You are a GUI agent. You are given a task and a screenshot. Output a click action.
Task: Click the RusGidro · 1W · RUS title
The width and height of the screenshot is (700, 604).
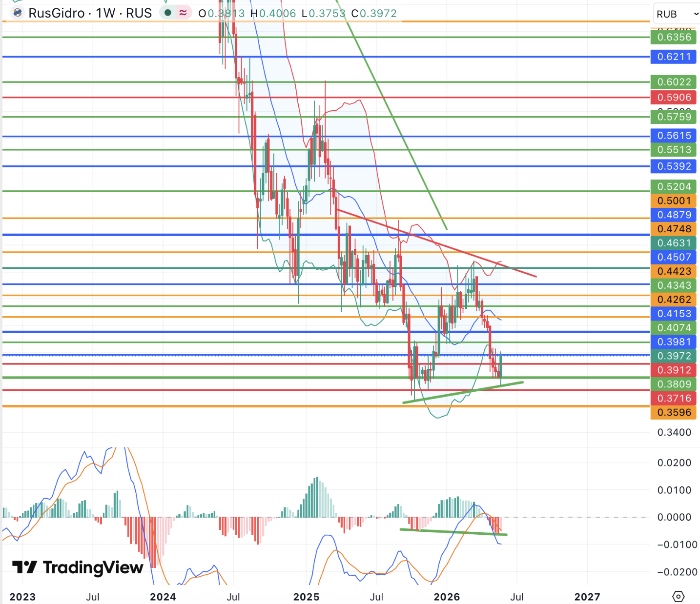pyautogui.click(x=90, y=13)
